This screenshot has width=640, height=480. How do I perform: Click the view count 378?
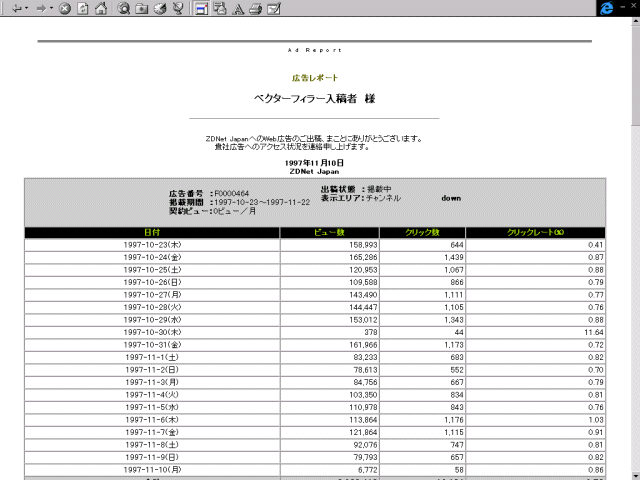371,332
